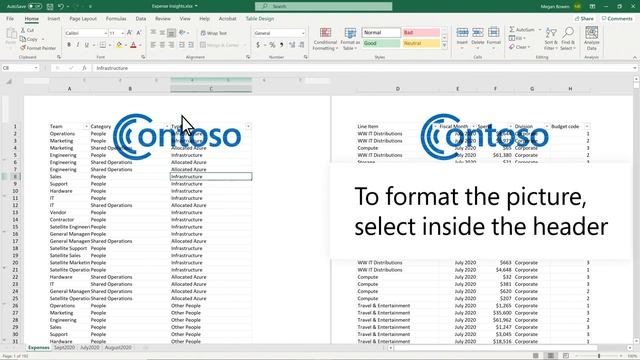The width and height of the screenshot is (640, 360).
Task: Copy the selected cell
Action: pyautogui.click(x=29, y=39)
